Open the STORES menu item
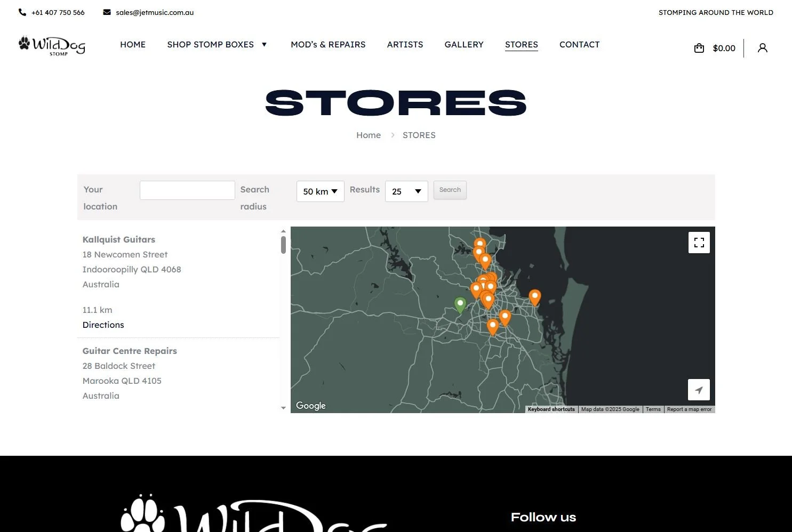 click(522, 45)
